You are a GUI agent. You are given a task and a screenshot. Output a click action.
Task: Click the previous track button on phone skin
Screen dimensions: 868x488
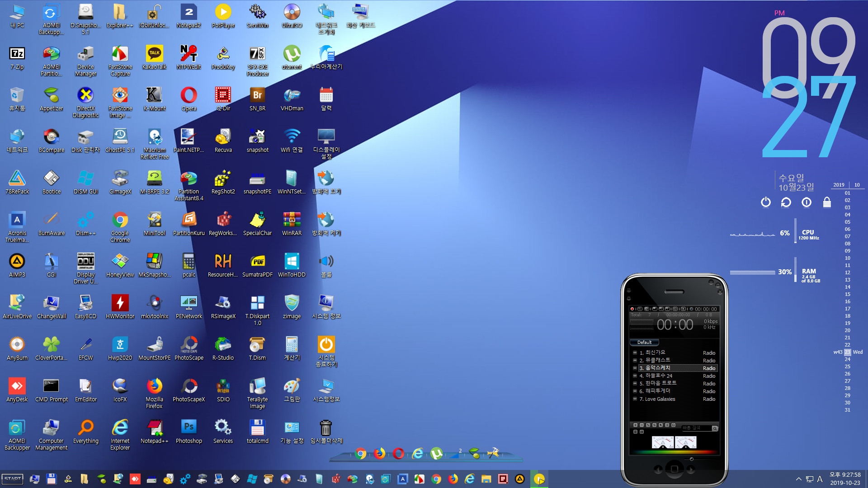[658, 469]
